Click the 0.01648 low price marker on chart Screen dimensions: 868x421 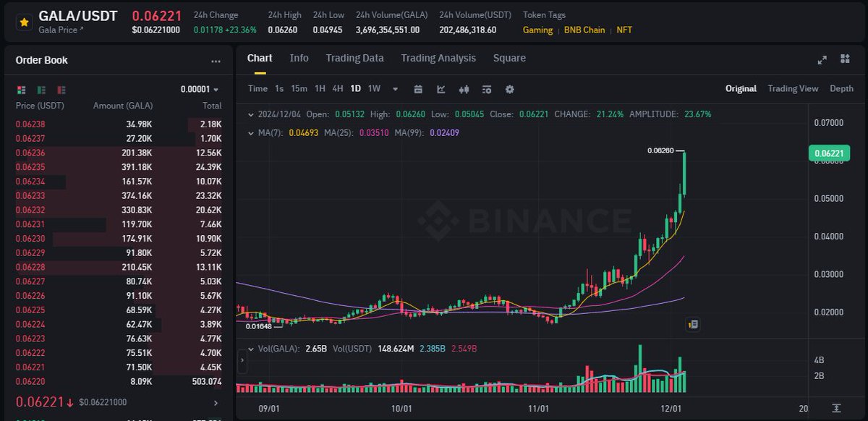(258, 326)
